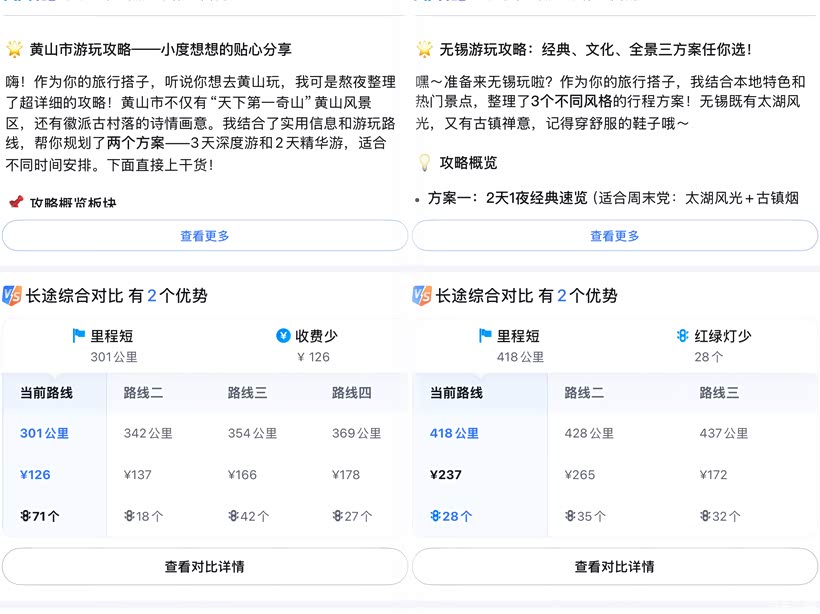Select 路线二 above the 342公里 distance

point(143,393)
